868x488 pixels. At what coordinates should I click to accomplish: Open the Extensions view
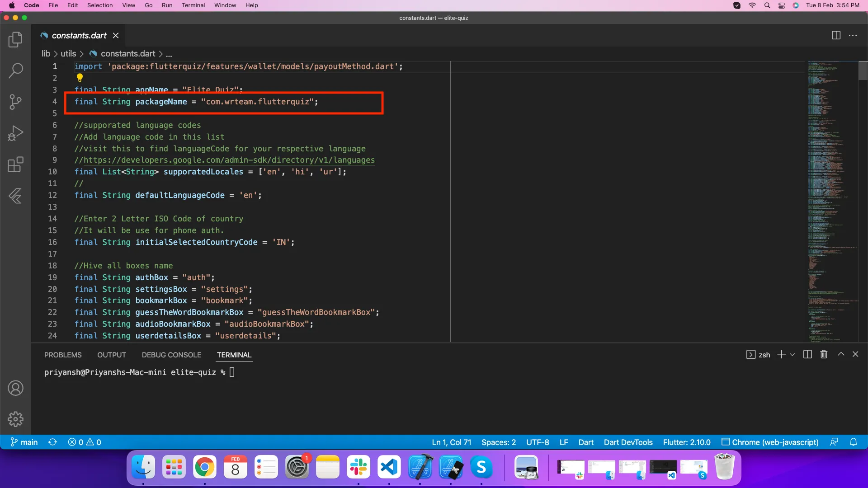click(x=15, y=164)
